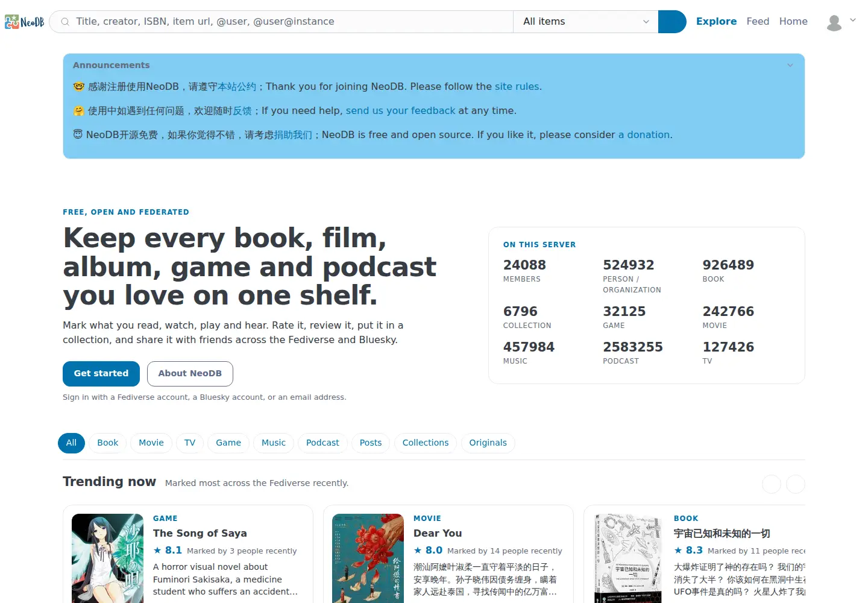The width and height of the screenshot is (868, 603).
Task: Open The Song of Saya cover thumbnail
Action: [107, 558]
